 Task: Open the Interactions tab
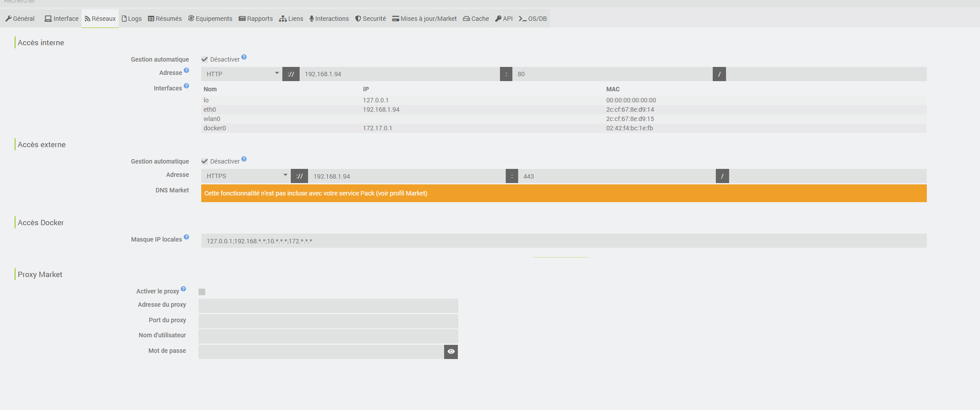[329, 19]
